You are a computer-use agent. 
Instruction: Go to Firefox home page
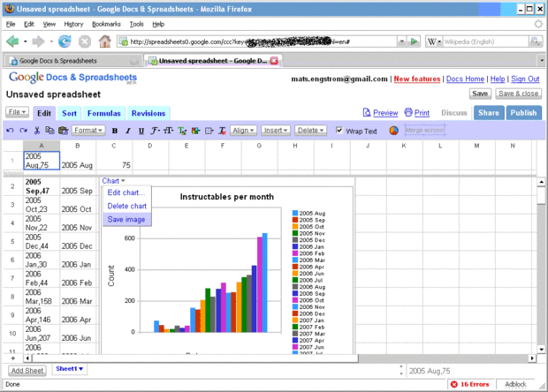pyautogui.click(x=105, y=41)
